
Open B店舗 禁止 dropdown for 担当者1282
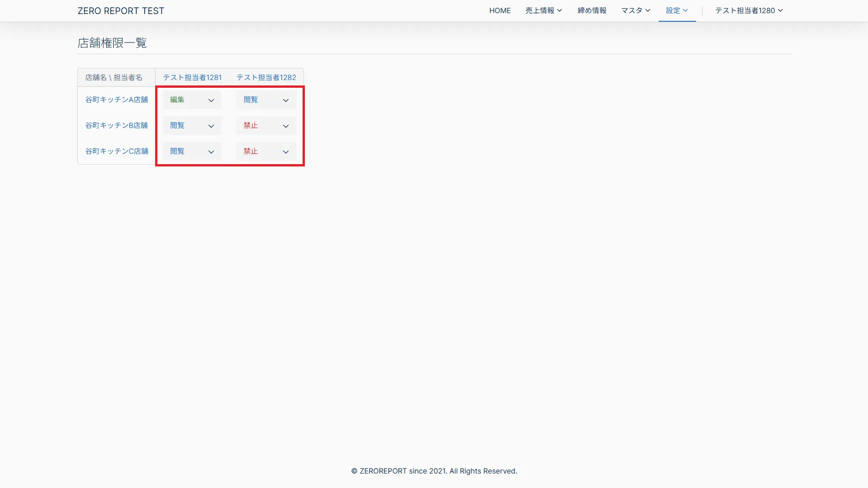point(266,126)
